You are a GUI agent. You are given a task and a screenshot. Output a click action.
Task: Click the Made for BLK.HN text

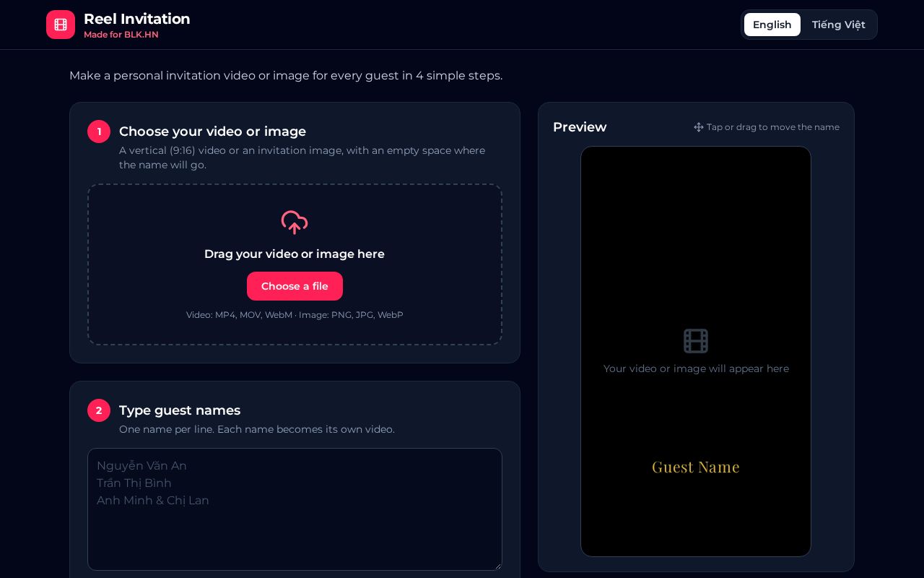point(121,35)
